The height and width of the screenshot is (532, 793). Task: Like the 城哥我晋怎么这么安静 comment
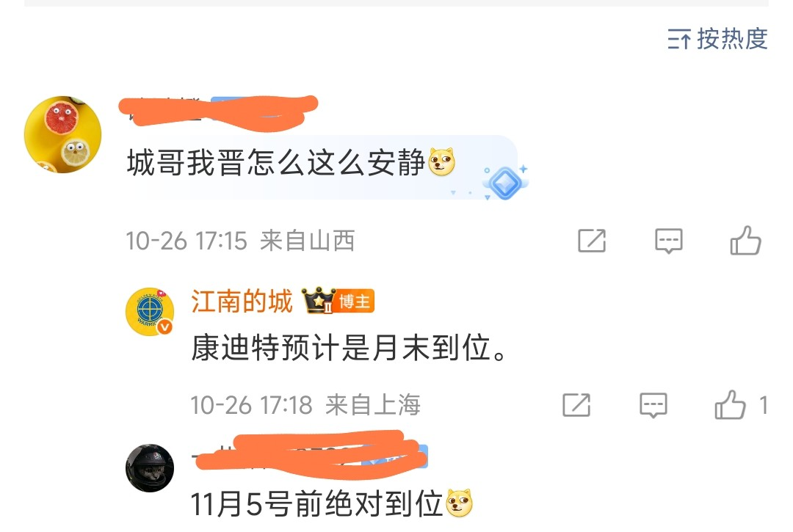[x=745, y=240]
